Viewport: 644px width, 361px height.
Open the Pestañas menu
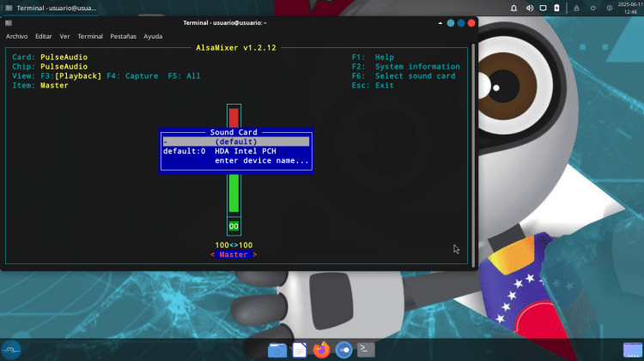(123, 37)
